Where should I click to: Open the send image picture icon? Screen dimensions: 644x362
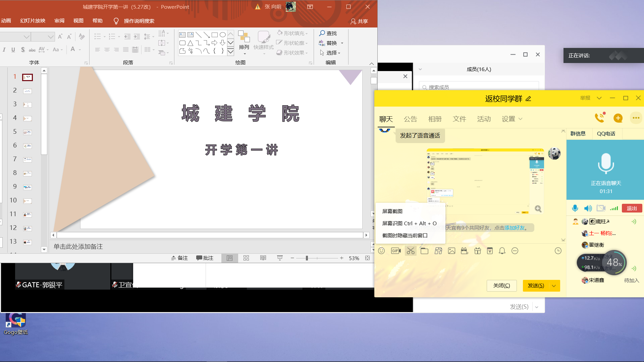tap(451, 251)
